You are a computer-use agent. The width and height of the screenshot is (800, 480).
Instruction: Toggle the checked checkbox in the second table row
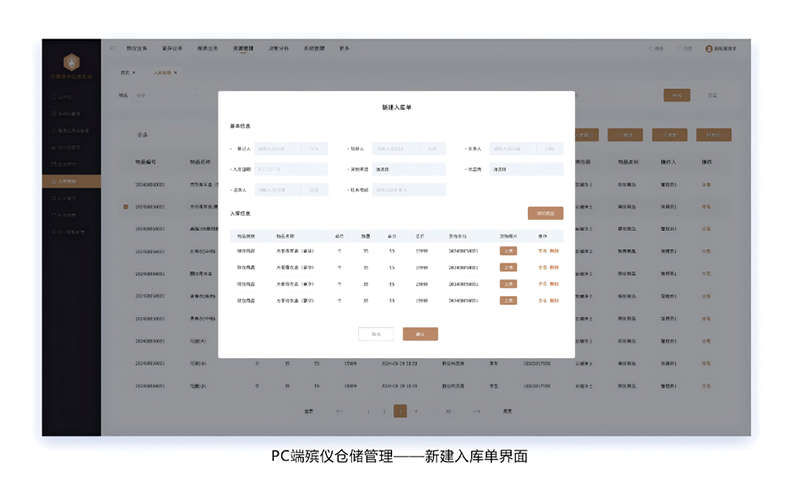coord(126,207)
